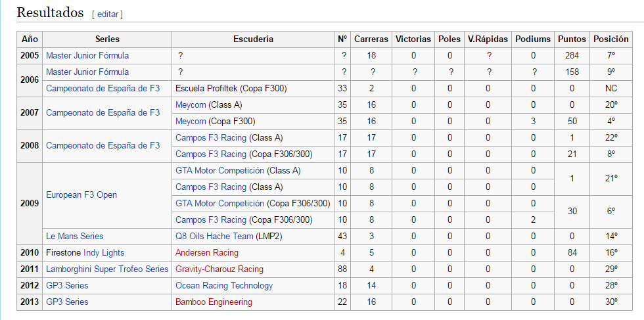The image size is (644, 320).
Task: Click the 'NC' position cell
Action: pos(610,88)
